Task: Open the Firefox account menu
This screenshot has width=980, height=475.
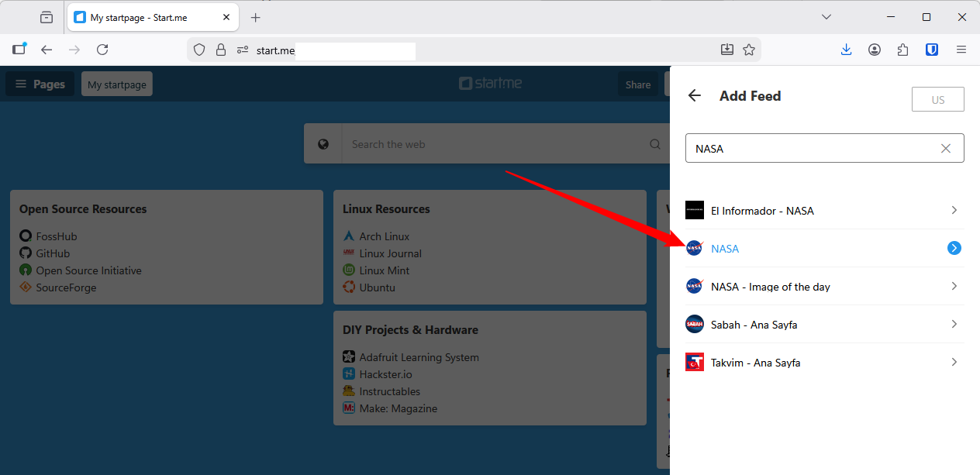Action: click(875, 50)
